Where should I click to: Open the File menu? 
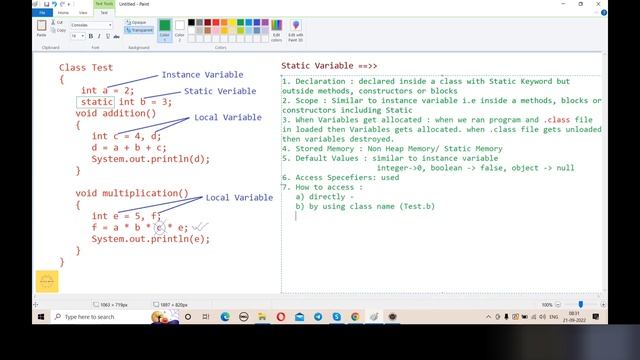(42, 13)
